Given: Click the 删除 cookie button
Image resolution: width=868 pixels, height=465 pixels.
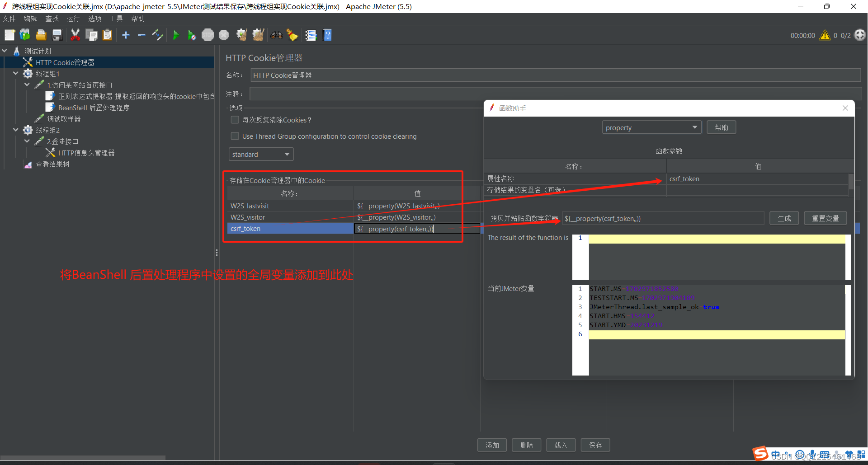Looking at the screenshot, I should [x=527, y=445].
